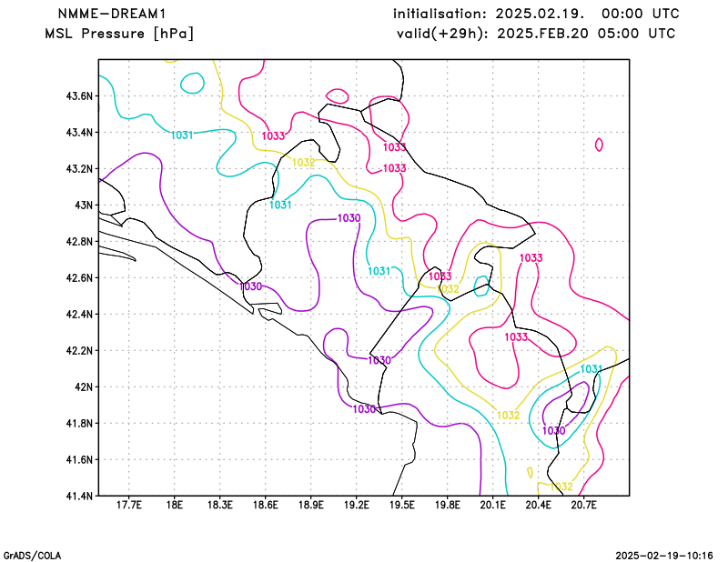Select the 42N latitude label
This screenshot has height=562, width=728.
tap(84, 387)
